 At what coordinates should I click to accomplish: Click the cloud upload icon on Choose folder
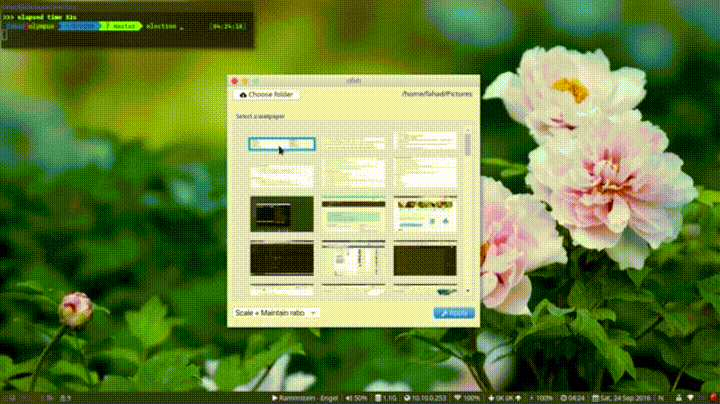click(243, 95)
